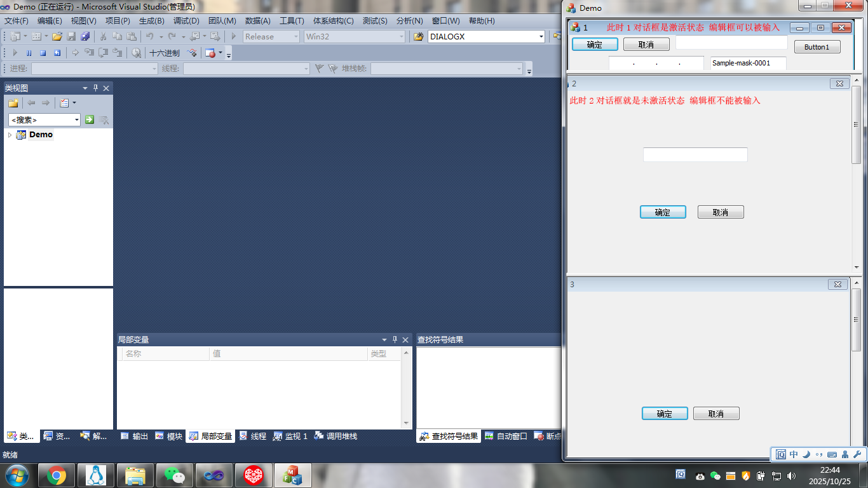
Task: Click the Sample-mask-0001 edit field
Action: (749, 63)
